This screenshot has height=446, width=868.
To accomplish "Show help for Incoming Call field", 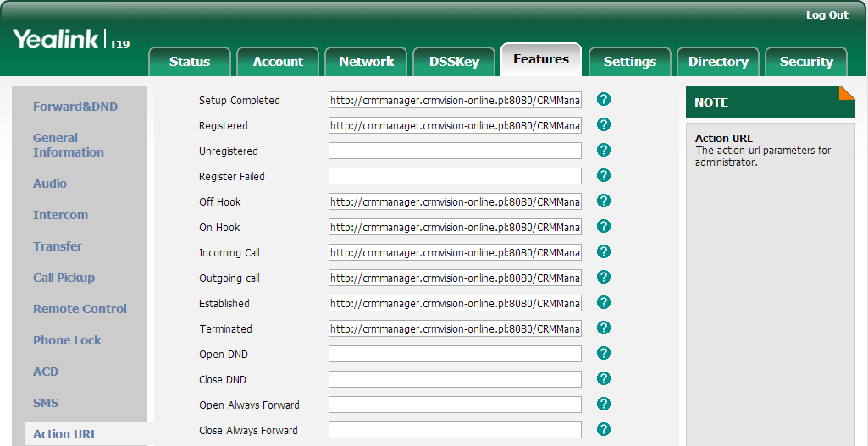I will pos(604,252).
